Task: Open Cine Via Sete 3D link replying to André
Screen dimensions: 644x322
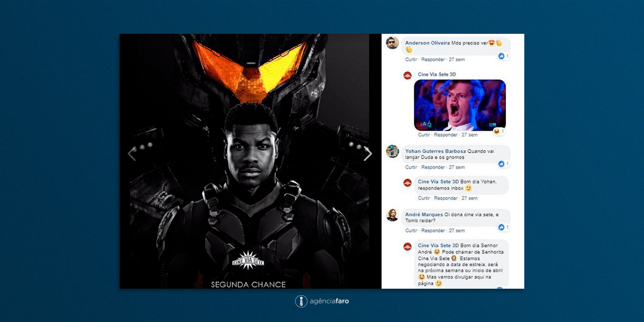Action: click(x=438, y=246)
